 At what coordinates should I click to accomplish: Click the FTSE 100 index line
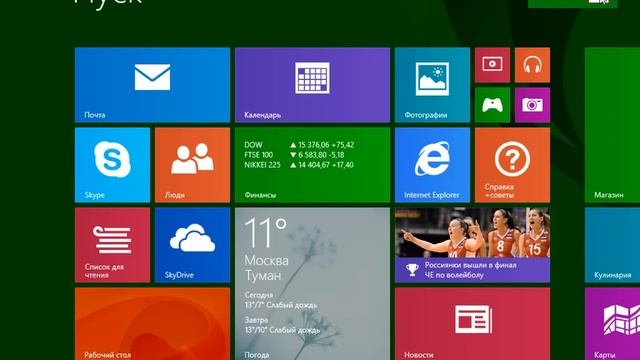pyautogui.click(x=294, y=155)
